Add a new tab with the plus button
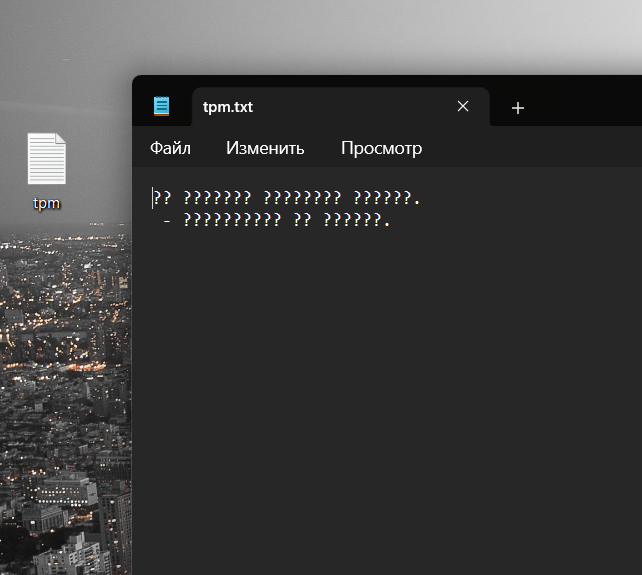The height and width of the screenshot is (575, 642). point(518,108)
